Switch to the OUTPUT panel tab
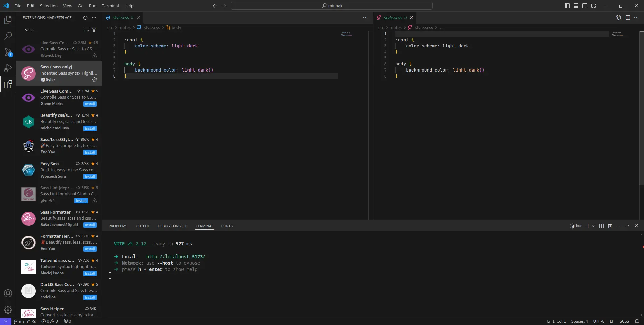The image size is (644, 325). (143, 226)
